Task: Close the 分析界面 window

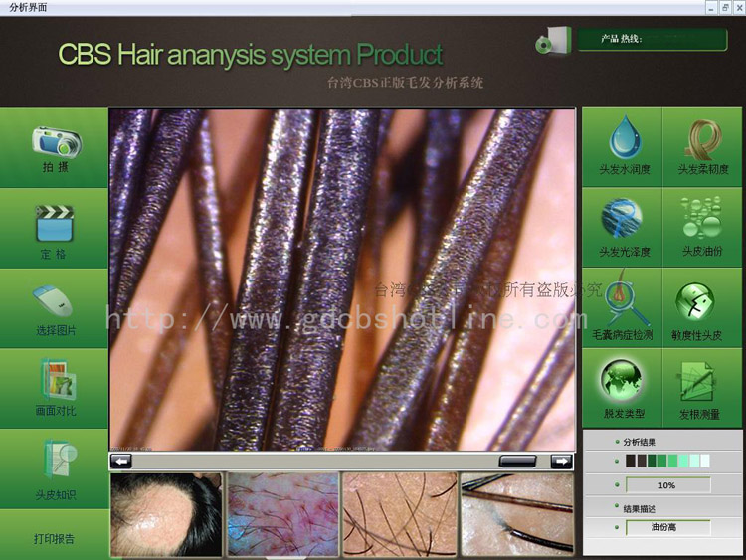Action: coord(740,8)
